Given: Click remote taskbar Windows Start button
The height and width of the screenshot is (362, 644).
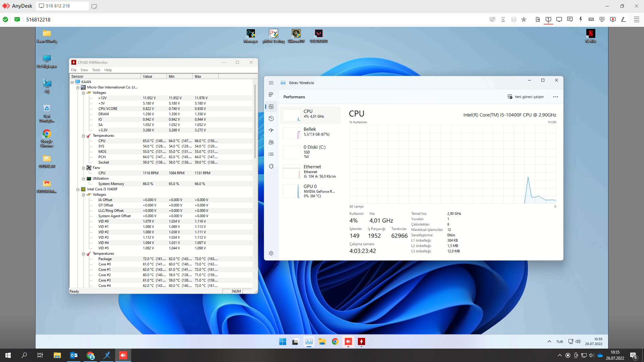Looking at the screenshot, I should click(x=282, y=342).
